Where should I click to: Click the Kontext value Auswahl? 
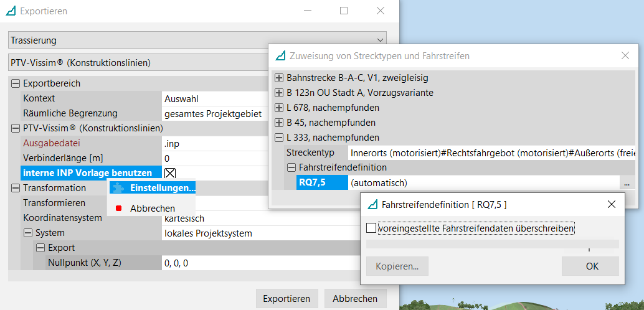tap(215, 98)
